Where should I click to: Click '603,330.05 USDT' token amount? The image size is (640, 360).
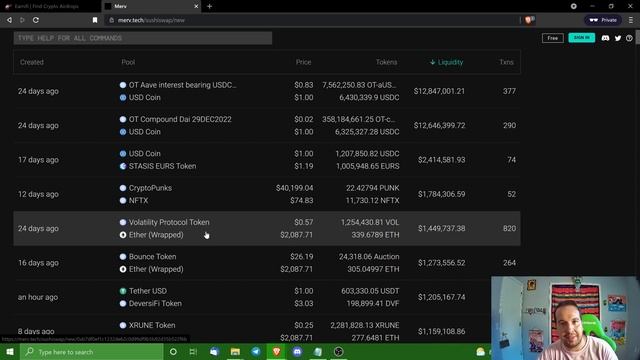point(370,291)
